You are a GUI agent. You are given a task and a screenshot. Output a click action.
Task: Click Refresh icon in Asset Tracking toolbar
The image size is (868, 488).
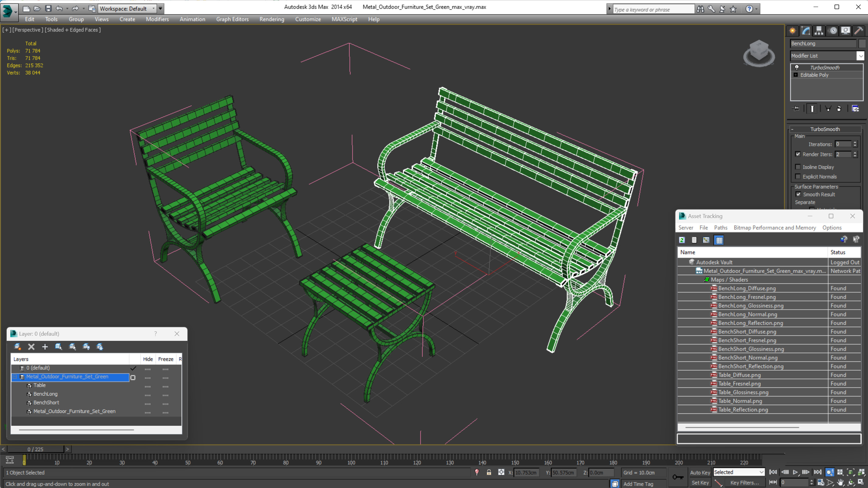click(682, 240)
